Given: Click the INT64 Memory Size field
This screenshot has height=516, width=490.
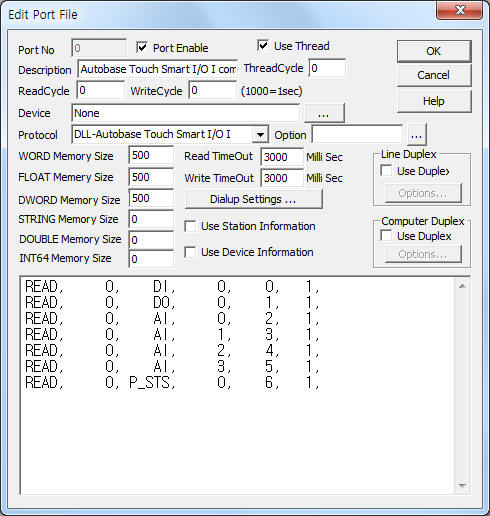Looking at the screenshot, I should [151, 259].
